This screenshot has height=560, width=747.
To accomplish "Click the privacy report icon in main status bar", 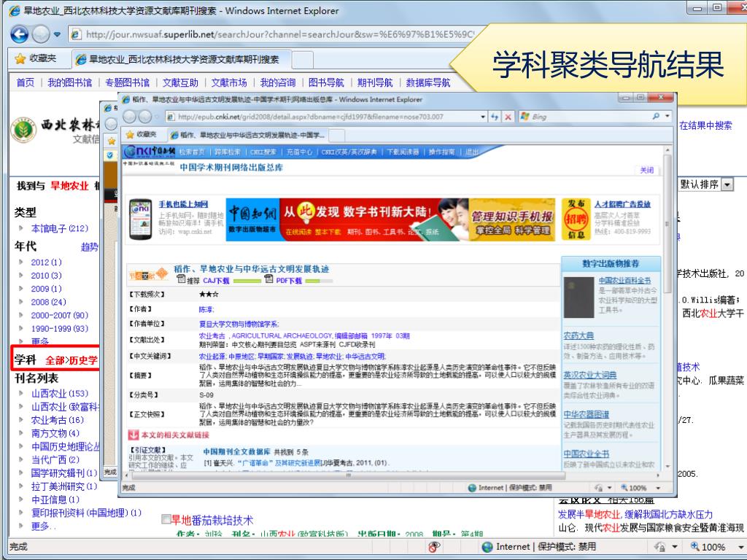I will [433, 547].
